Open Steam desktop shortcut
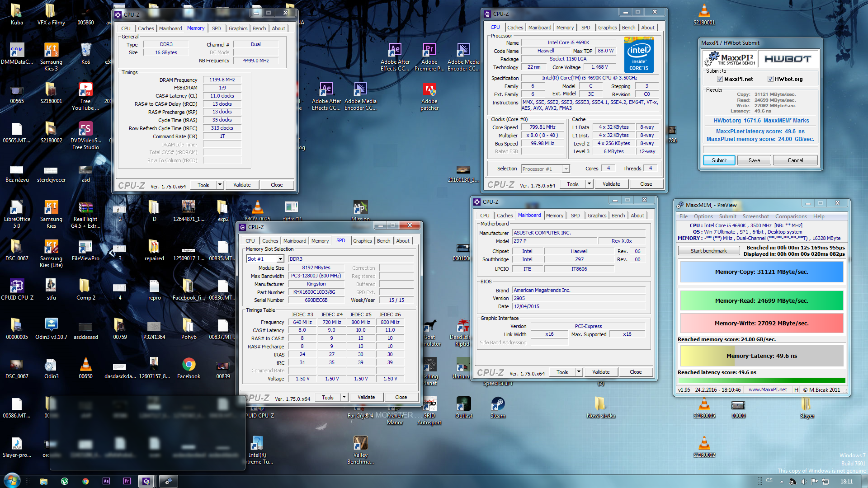Screen dimensions: 868x488 pos(498,408)
